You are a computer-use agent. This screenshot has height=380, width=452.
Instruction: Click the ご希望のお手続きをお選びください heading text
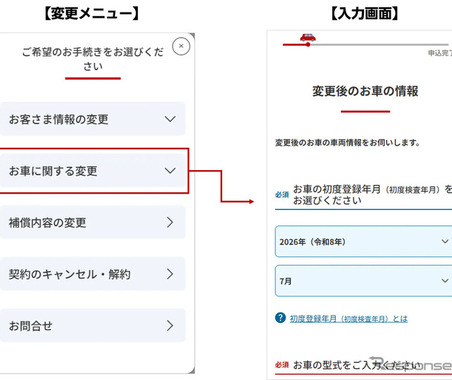pyautogui.click(x=93, y=59)
